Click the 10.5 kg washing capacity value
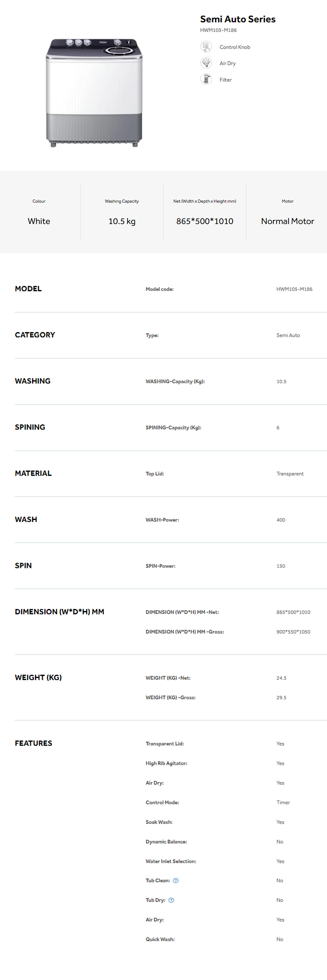Screen dimensions: 327x980 [x=122, y=221]
